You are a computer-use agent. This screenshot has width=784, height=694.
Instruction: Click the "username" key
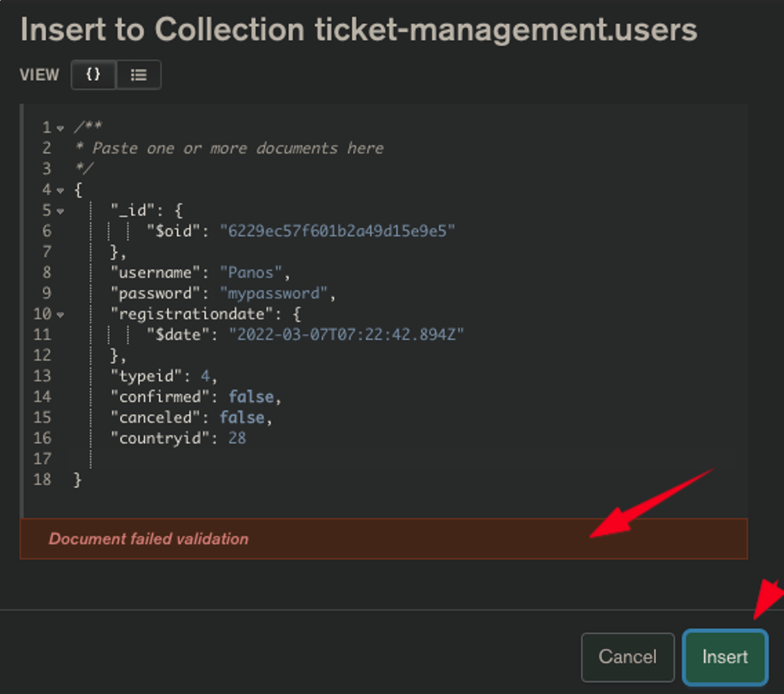pyautogui.click(x=155, y=272)
